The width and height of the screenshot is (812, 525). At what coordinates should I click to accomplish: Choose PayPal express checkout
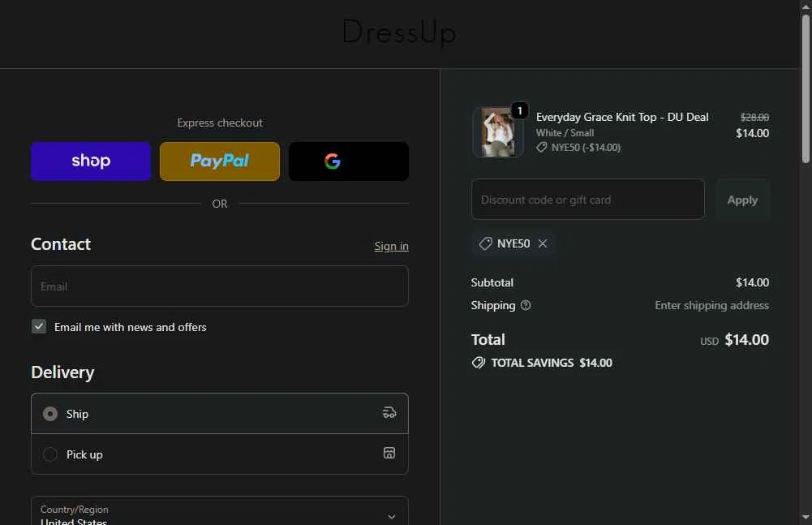pyautogui.click(x=220, y=161)
